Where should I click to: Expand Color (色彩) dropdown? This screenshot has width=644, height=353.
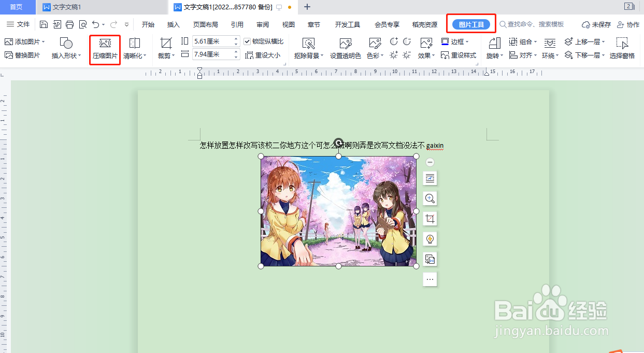tap(382, 55)
